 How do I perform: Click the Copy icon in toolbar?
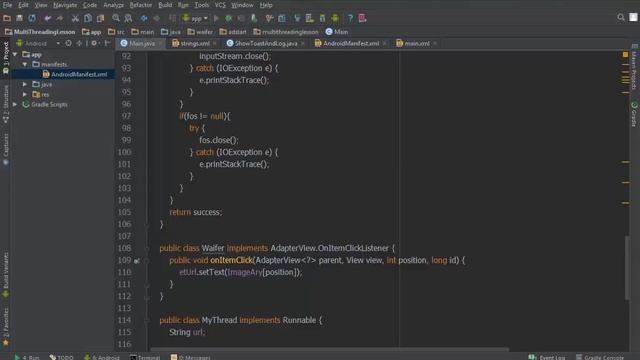click(88, 18)
